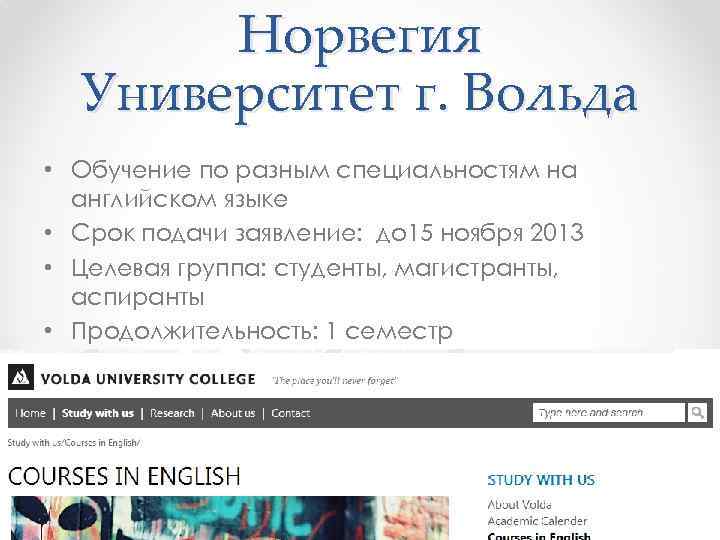This screenshot has height=540, width=720.
Task: Click the VOLDA UNIVERSITY COLLEGE site title
Action: tap(148, 379)
